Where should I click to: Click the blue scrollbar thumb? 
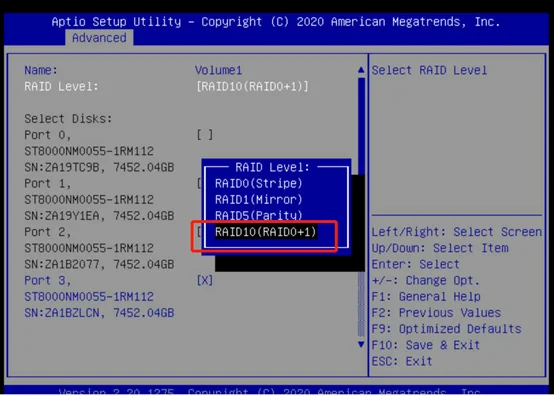361,125
